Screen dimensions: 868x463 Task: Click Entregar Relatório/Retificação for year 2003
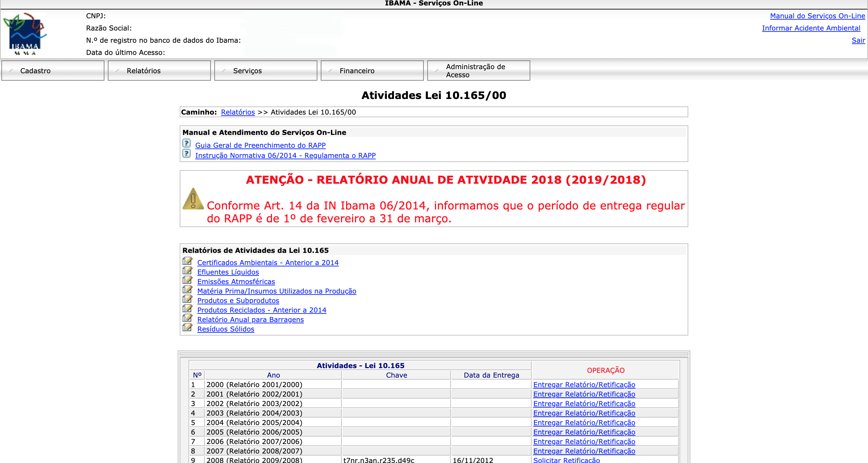(x=584, y=413)
